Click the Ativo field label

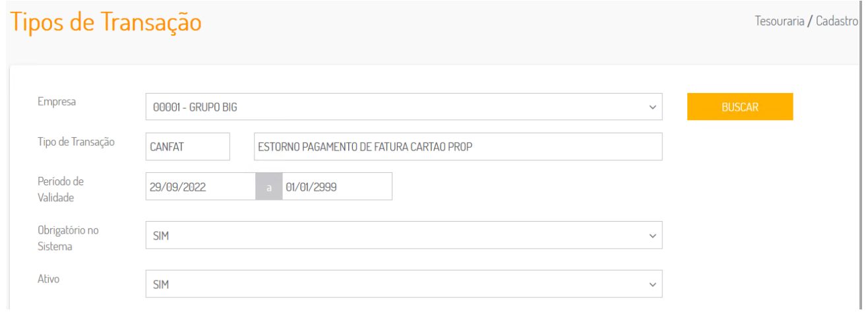pyautogui.click(x=49, y=279)
